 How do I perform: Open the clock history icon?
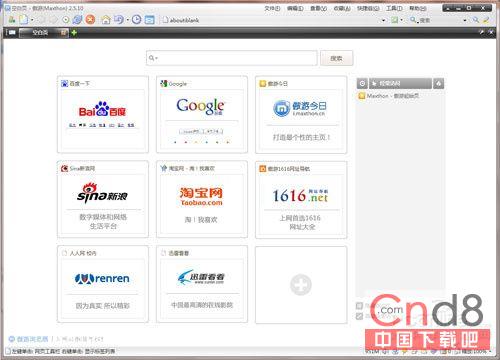click(x=136, y=20)
